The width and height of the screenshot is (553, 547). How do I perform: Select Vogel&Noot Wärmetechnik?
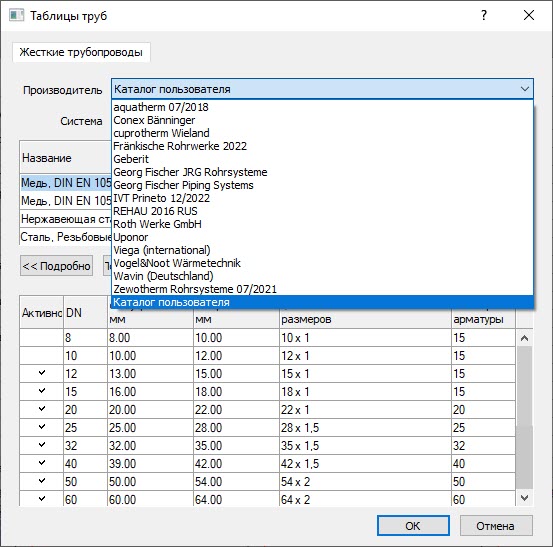(322, 263)
